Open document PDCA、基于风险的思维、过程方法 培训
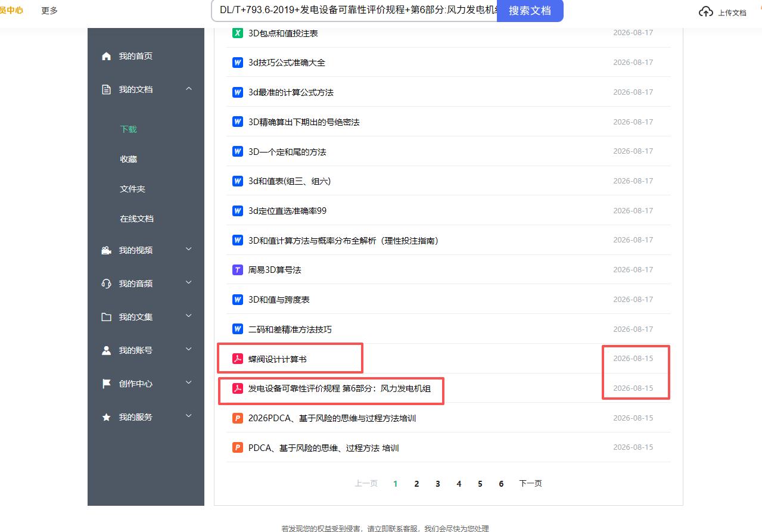Screen dimensions: 762x532 (x=324, y=448)
